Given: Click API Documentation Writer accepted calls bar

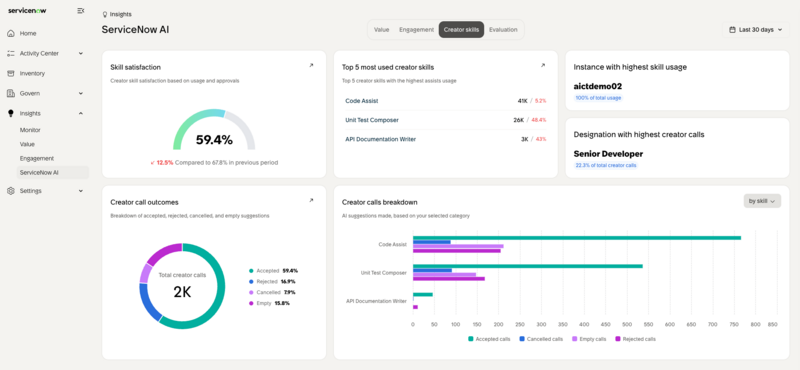Looking at the screenshot, I should point(422,294).
